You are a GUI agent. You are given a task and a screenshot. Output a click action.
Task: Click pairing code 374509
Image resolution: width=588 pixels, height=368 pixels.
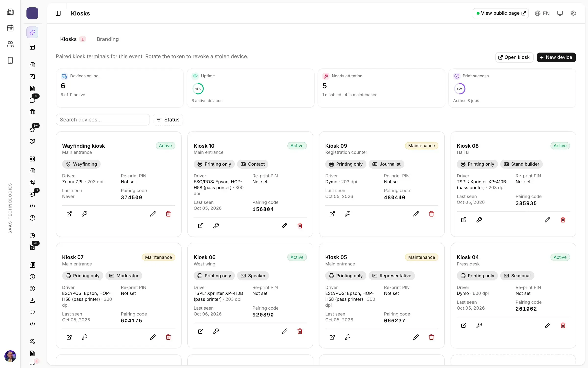132,197
